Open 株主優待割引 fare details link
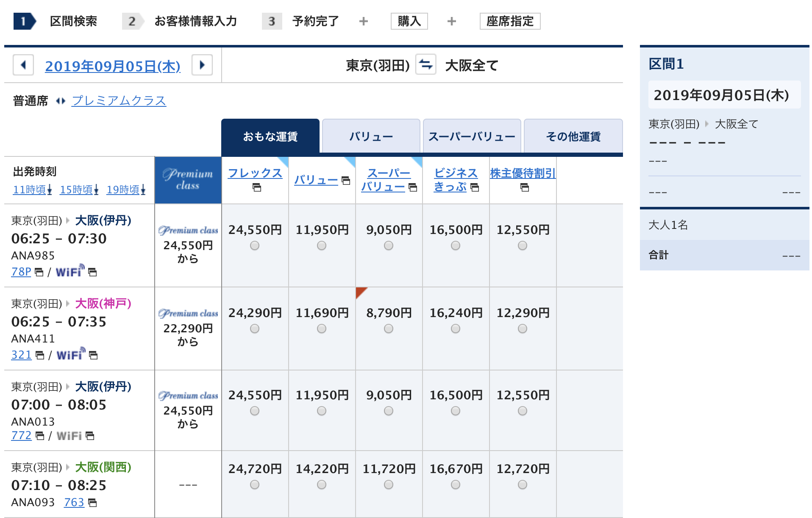812x518 pixels. click(523, 173)
